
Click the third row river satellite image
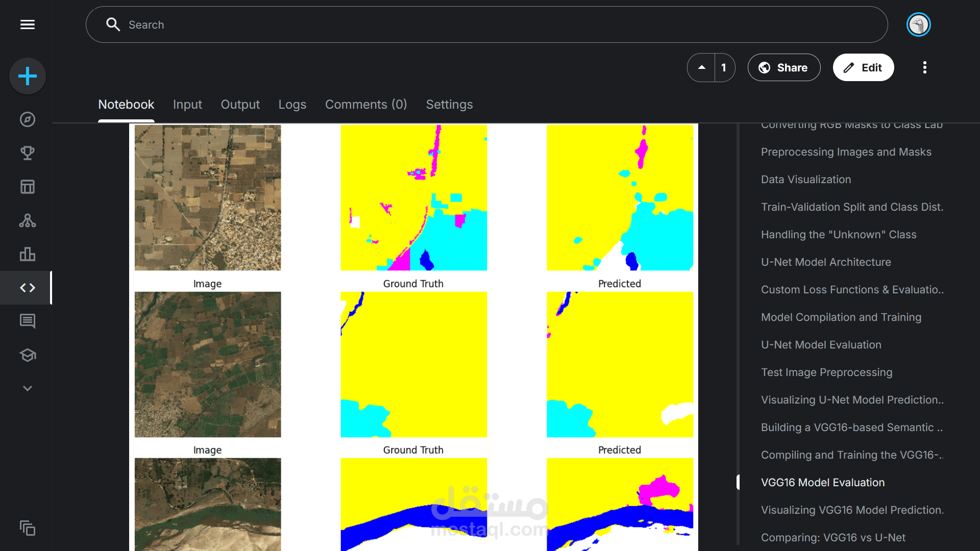tap(208, 505)
